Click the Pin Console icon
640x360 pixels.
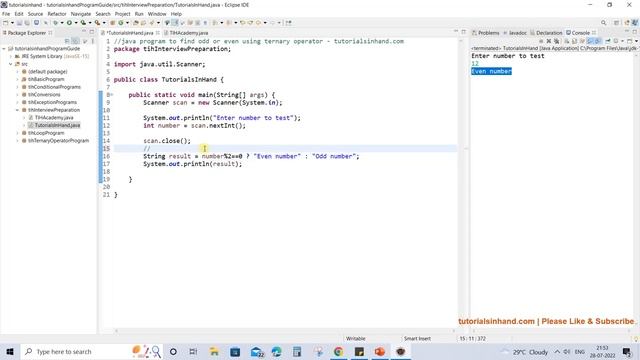pyautogui.click(x=608, y=41)
